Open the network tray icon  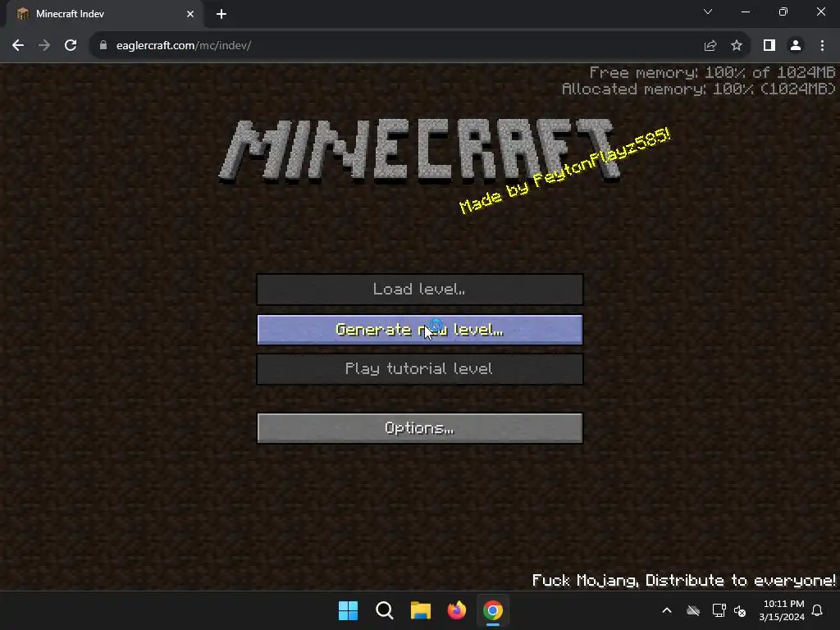[719, 610]
